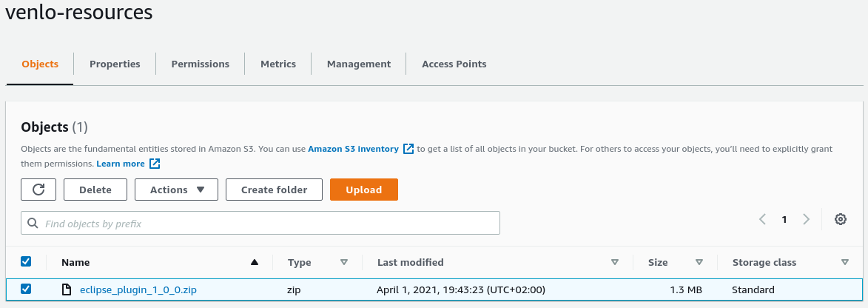This screenshot has height=308, width=868.
Task: Click the Create folder button
Action: click(274, 190)
